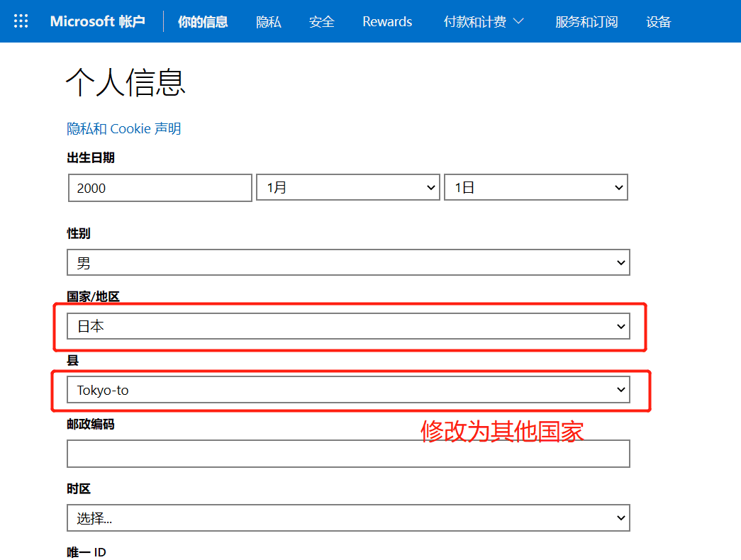Open the 隐私和 Cookie 声明 link
This screenshot has width=741, height=560.
[x=124, y=128]
